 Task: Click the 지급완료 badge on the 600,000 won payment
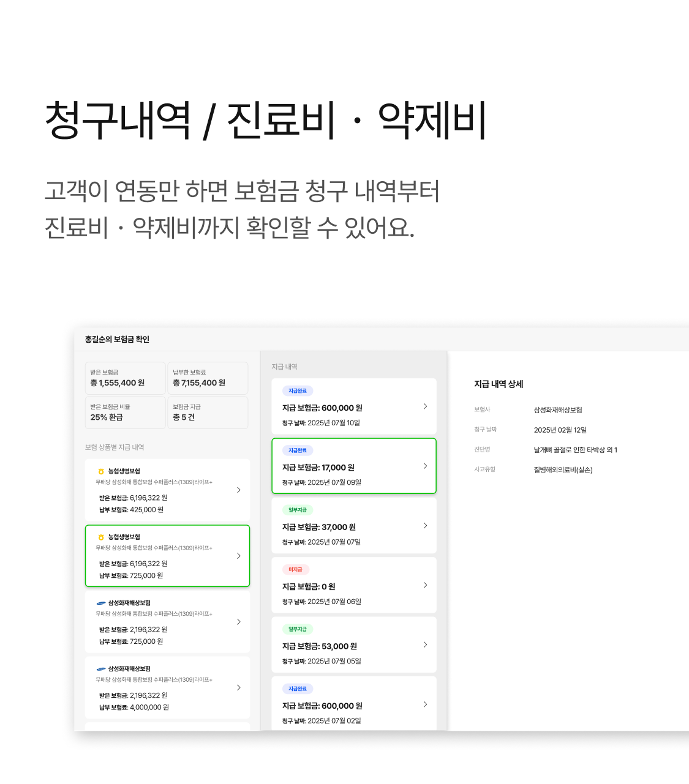(x=296, y=390)
